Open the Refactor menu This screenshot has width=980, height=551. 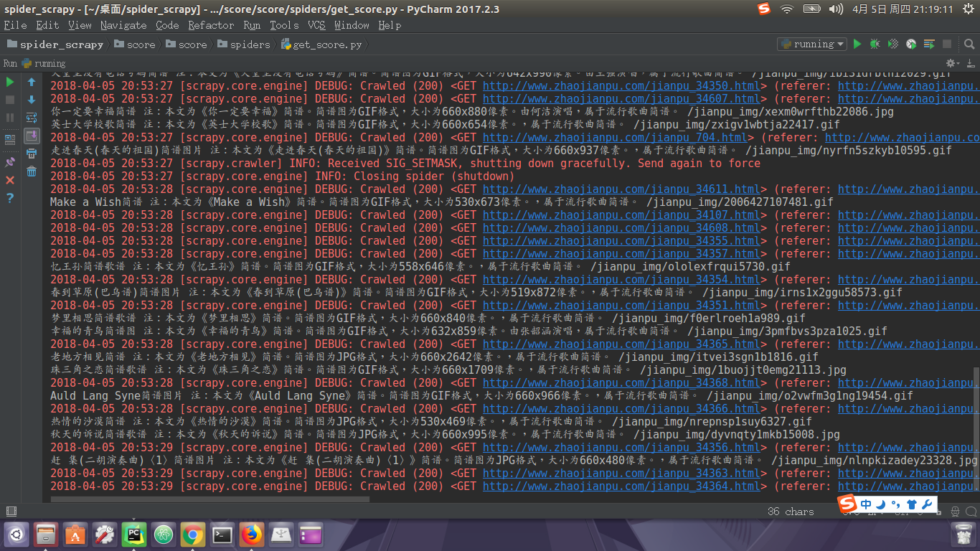point(211,25)
